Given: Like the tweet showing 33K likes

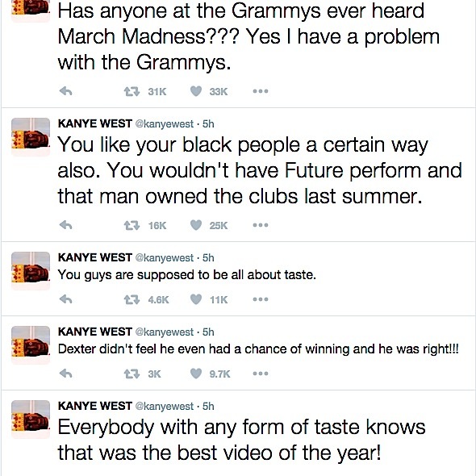Looking at the screenshot, I should click(196, 91).
